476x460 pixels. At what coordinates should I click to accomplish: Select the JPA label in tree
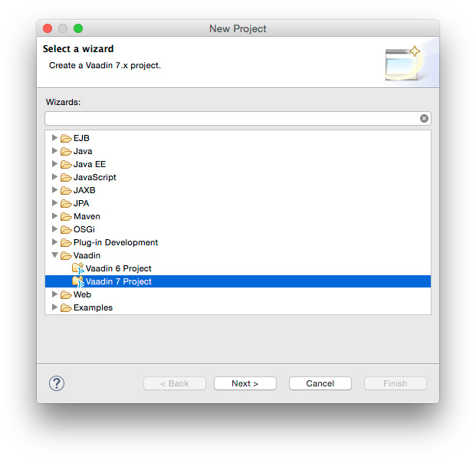coord(81,203)
